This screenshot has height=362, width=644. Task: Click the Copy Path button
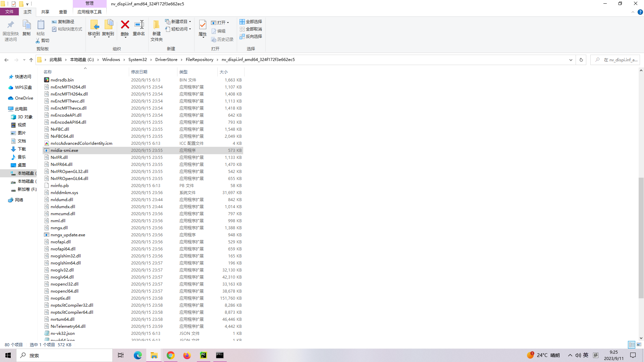[63, 21]
